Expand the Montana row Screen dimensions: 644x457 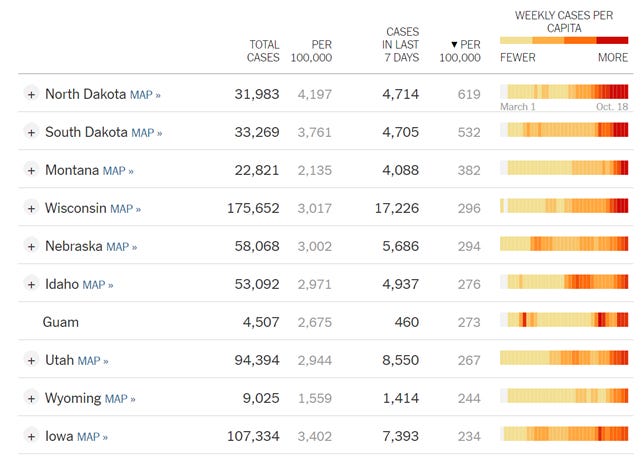31,170
